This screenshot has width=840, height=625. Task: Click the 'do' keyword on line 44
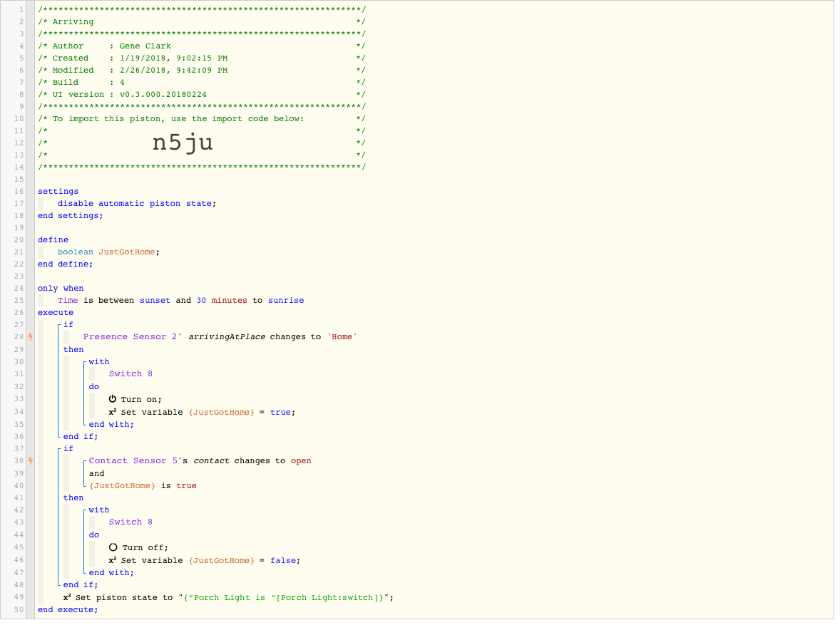click(94, 535)
